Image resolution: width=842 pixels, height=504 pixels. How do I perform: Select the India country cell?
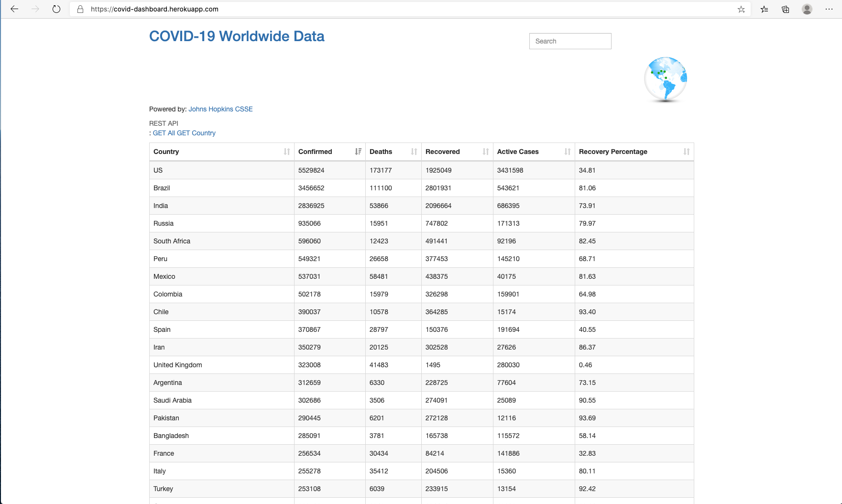point(222,206)
